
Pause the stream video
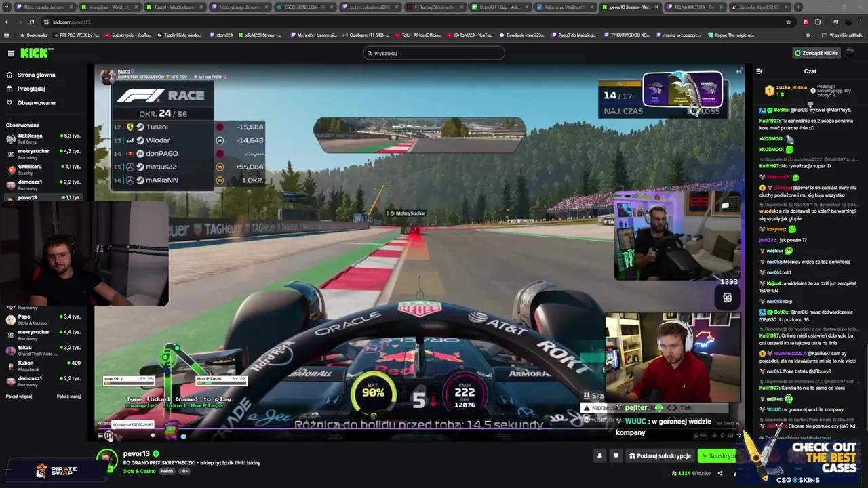pos(108,436)
